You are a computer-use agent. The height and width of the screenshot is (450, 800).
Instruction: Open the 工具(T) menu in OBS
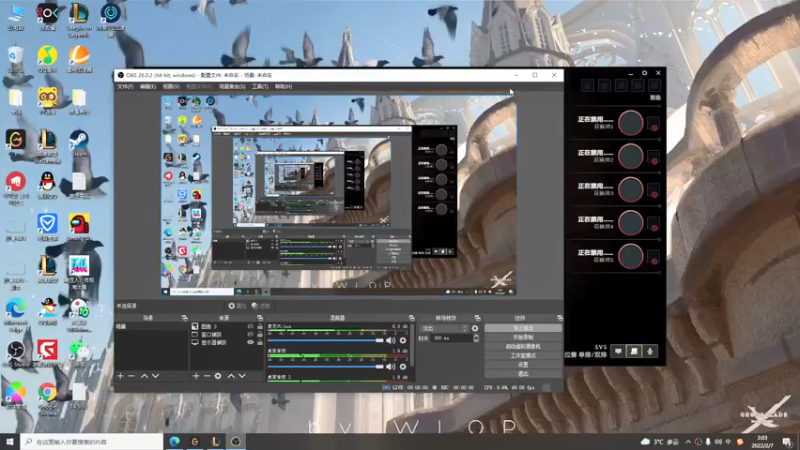[260, 87]
